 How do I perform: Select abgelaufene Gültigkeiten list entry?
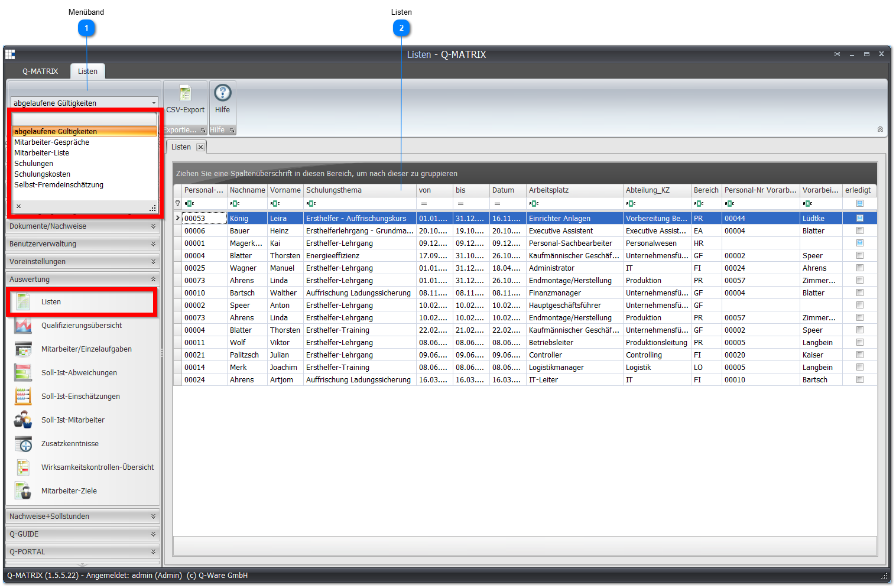85,132
